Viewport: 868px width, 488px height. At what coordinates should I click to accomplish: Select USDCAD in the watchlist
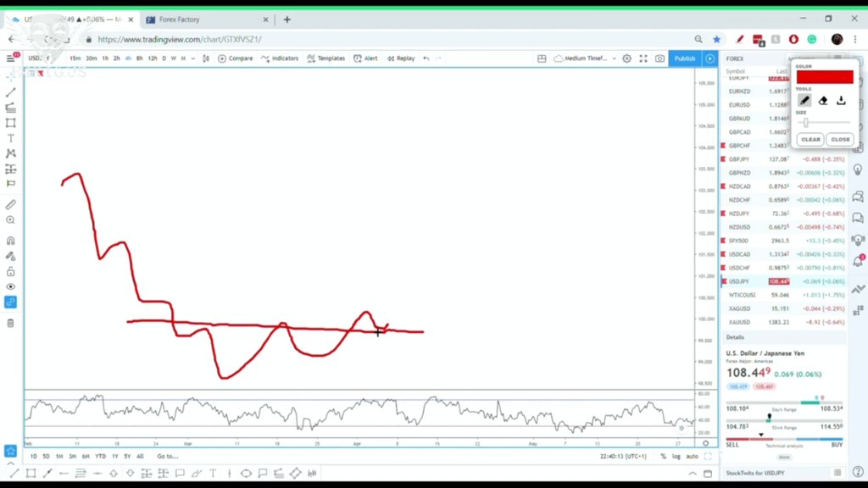pyautogui.click(x=784, y=254)
